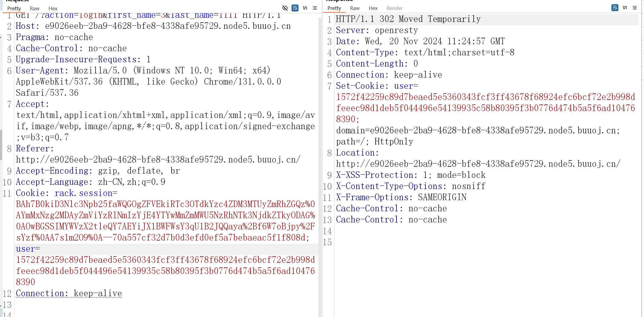Switch Response view to Hex tab
Screen dimensions: 644x317
pyautogui.click(x=373, y=8)
